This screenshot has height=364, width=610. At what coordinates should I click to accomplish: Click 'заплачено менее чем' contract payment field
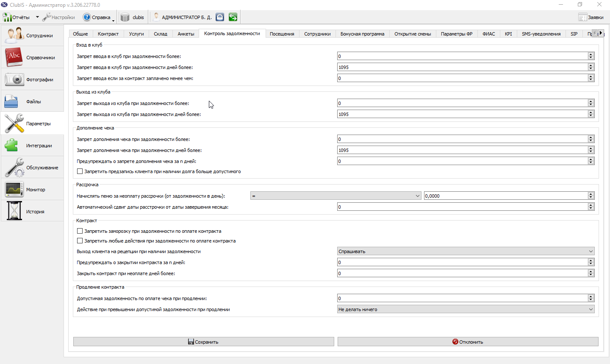(x=466, y=78)
